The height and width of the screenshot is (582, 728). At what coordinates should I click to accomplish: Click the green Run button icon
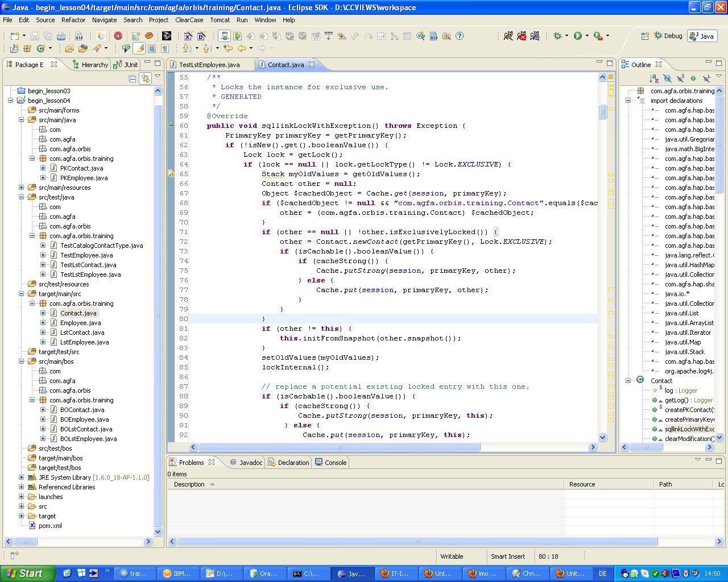(578, 36)
